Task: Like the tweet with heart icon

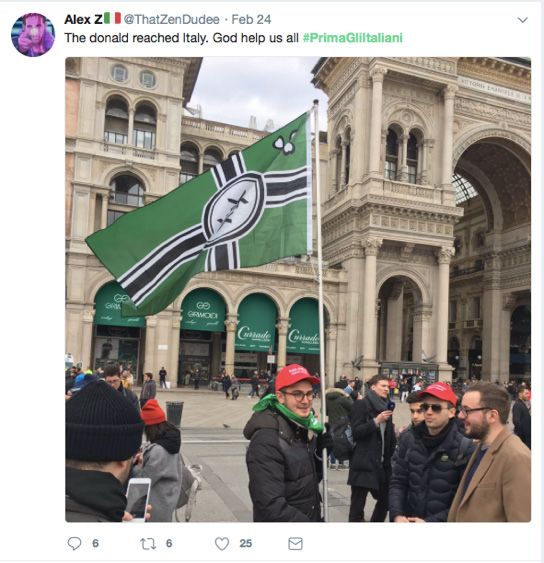Action: coord(222,544)
